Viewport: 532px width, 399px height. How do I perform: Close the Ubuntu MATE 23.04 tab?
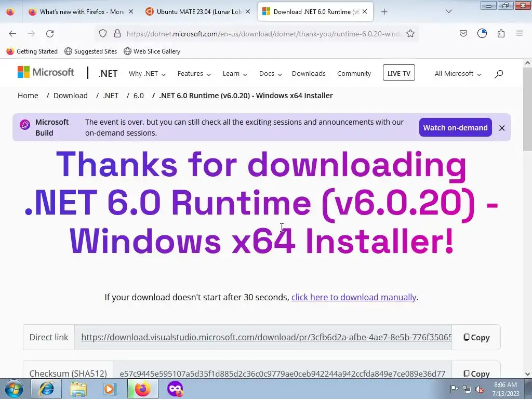coord(248,12)
